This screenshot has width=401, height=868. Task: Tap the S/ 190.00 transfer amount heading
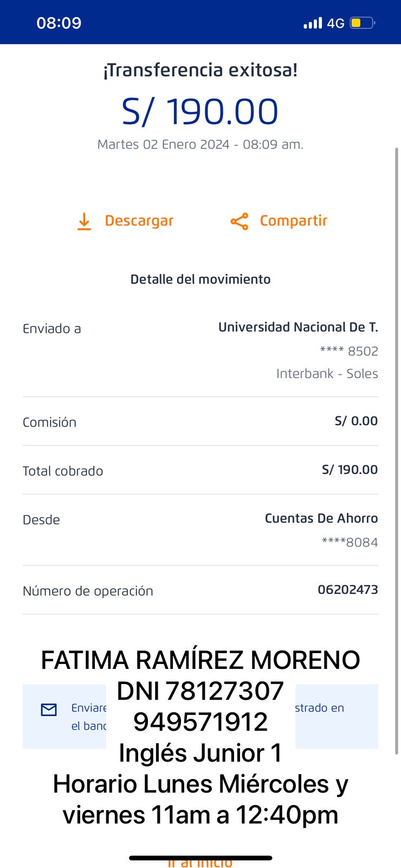[x=200, y=112]
